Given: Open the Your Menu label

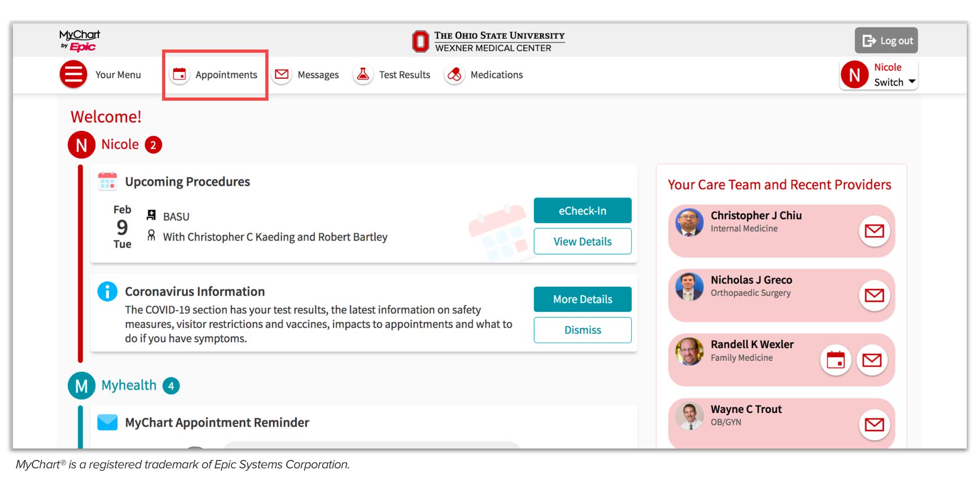Looking at the screenshot, I should [x=118, y=75].
